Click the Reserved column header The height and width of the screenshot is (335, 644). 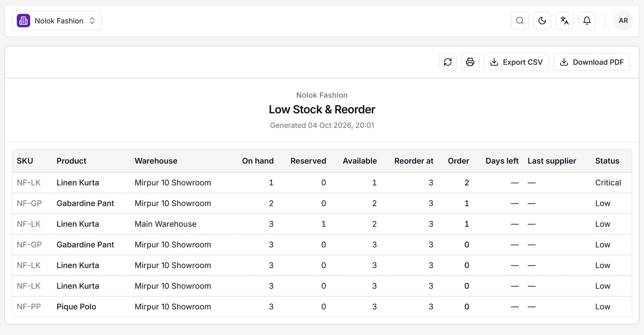(308, 161)
